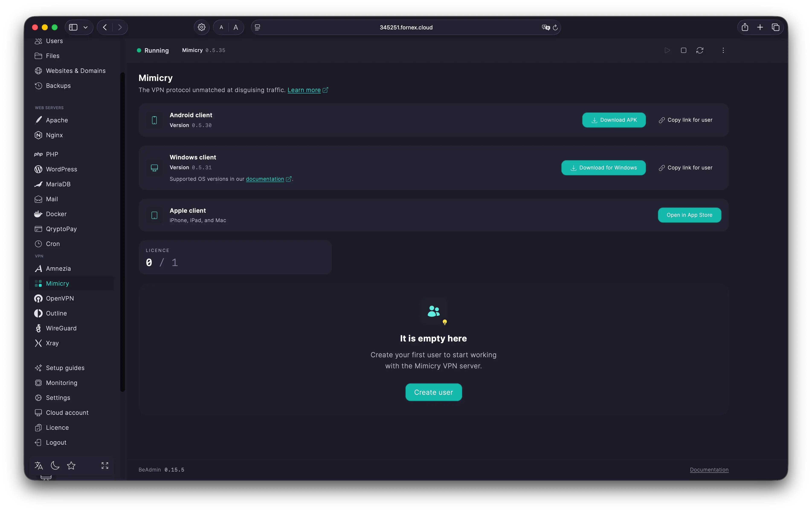The height and width of the screenshot is (512, 812).
Task: Click the Licence 0 / 1 counter card
Action: point(235,257)
